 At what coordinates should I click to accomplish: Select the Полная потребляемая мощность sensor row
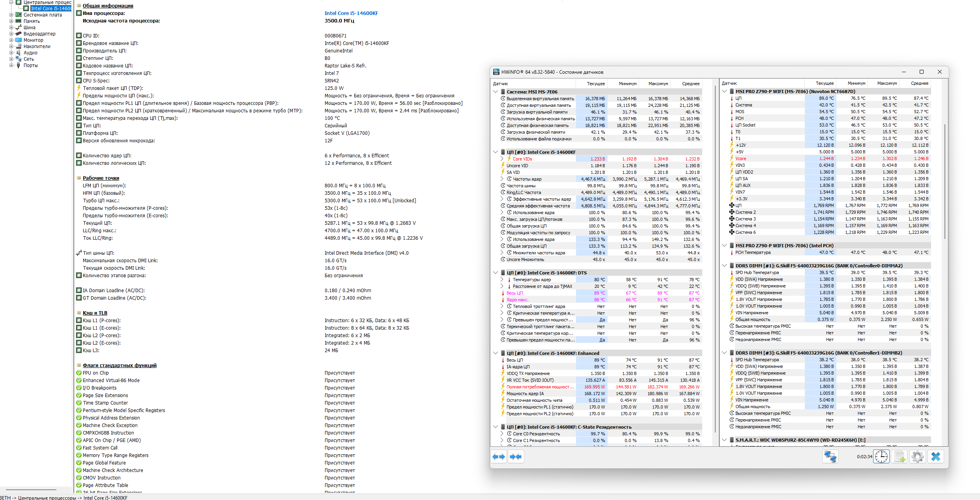click(540, 387)
